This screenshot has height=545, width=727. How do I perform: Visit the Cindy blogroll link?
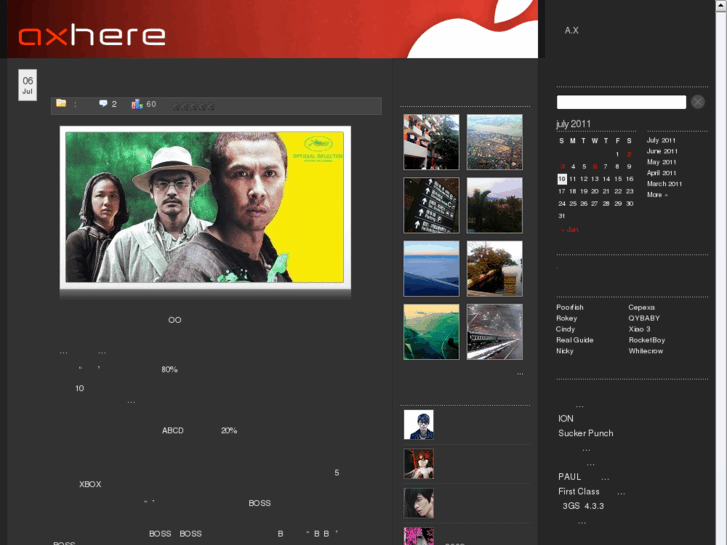pyautogui.click(x=566, y=329)
